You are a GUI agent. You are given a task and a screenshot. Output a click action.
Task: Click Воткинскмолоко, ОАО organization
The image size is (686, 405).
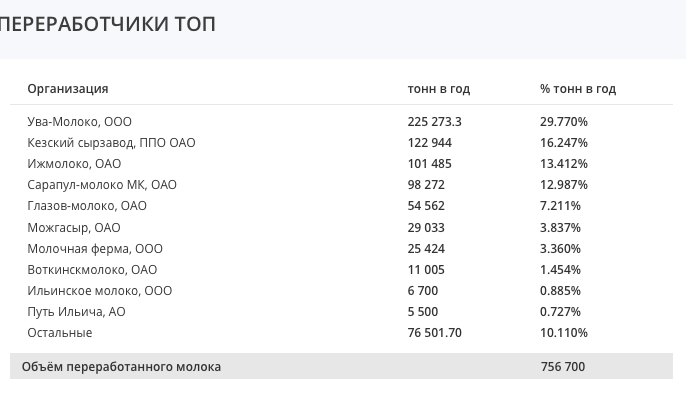click(92, 270)
